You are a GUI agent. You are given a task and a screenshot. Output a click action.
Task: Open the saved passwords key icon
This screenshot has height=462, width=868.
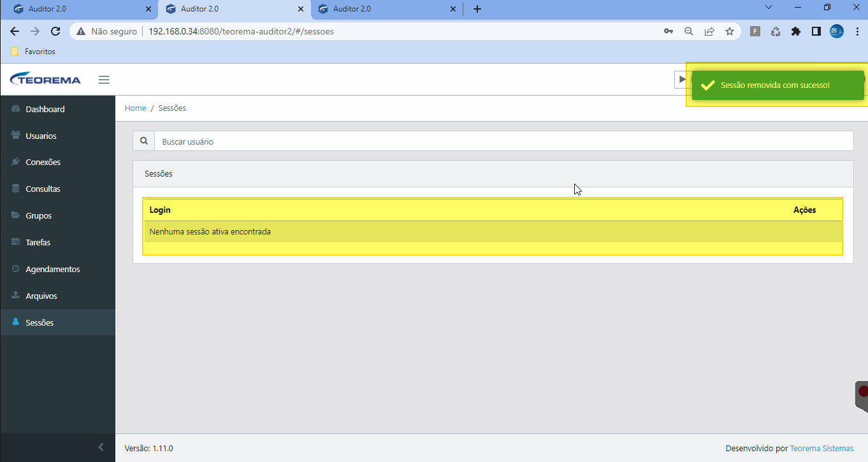[x=669, y=31]
